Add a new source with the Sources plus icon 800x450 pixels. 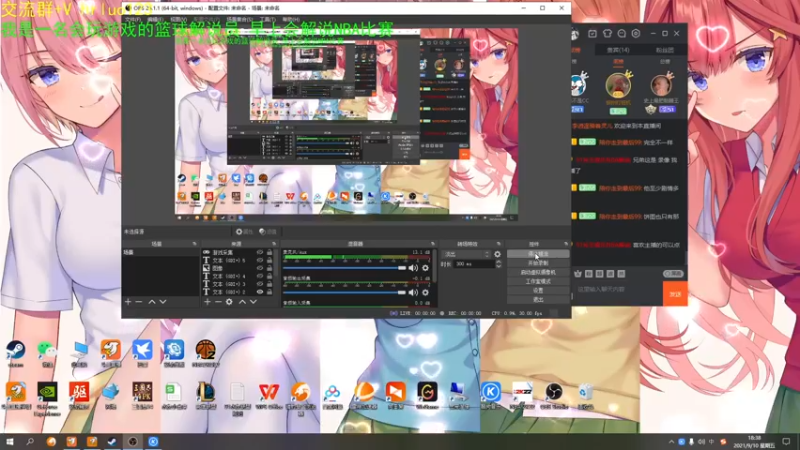pos(207,302)
